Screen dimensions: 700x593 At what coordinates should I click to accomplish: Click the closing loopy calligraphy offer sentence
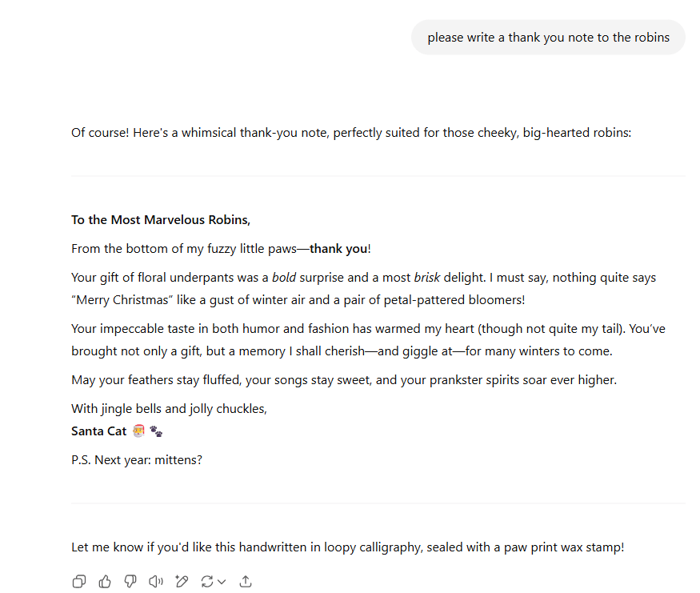[x=347, y=548]
